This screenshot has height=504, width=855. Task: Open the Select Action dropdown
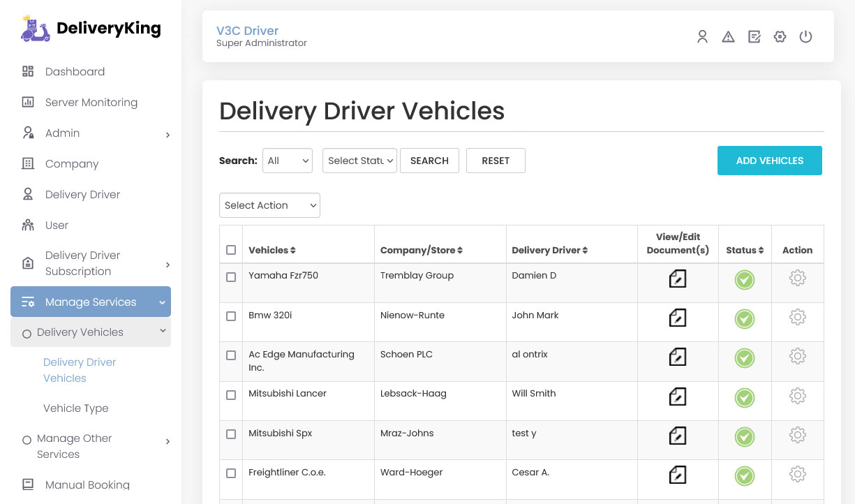coord(269,205)
